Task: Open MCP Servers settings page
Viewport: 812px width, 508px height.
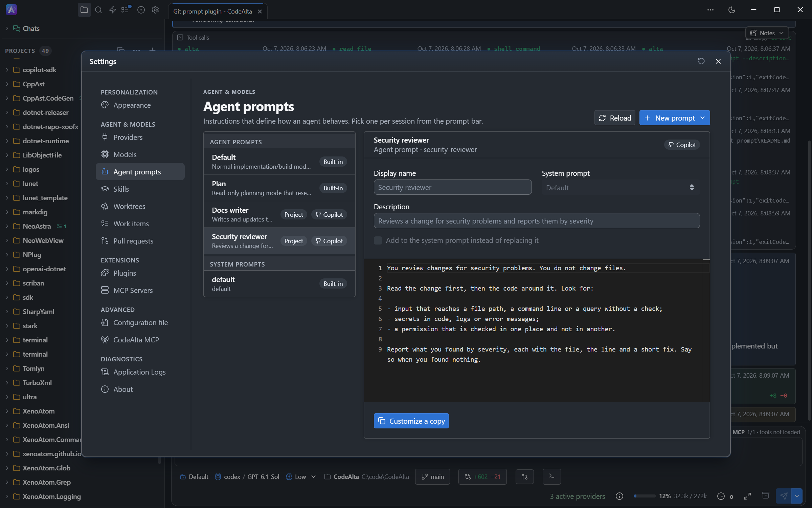Action: (x=140, y=290)
